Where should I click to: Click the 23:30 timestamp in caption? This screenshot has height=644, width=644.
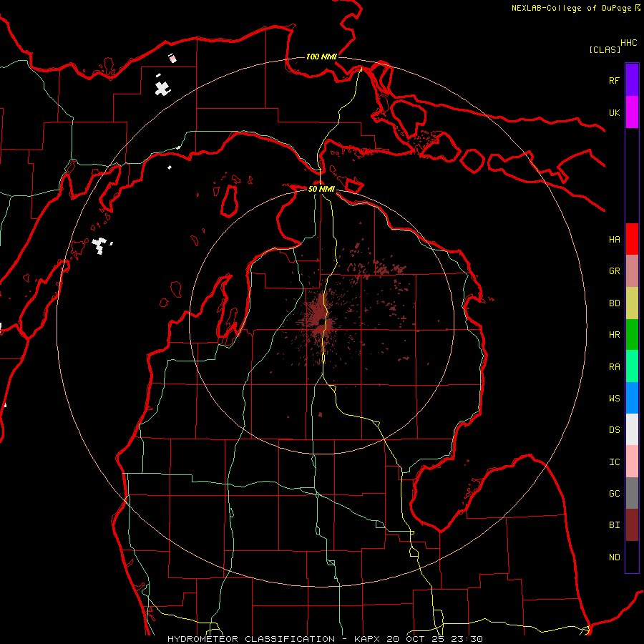tap(466, 639)
